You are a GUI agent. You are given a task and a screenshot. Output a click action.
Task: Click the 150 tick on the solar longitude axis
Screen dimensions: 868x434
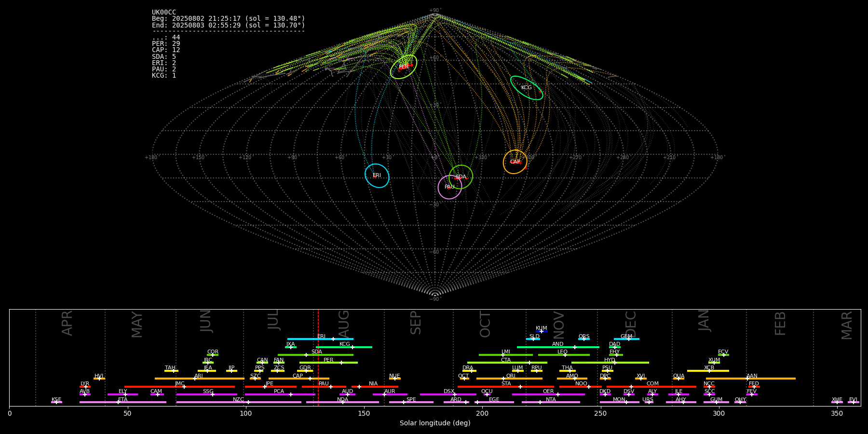click(x=364, y=413)
